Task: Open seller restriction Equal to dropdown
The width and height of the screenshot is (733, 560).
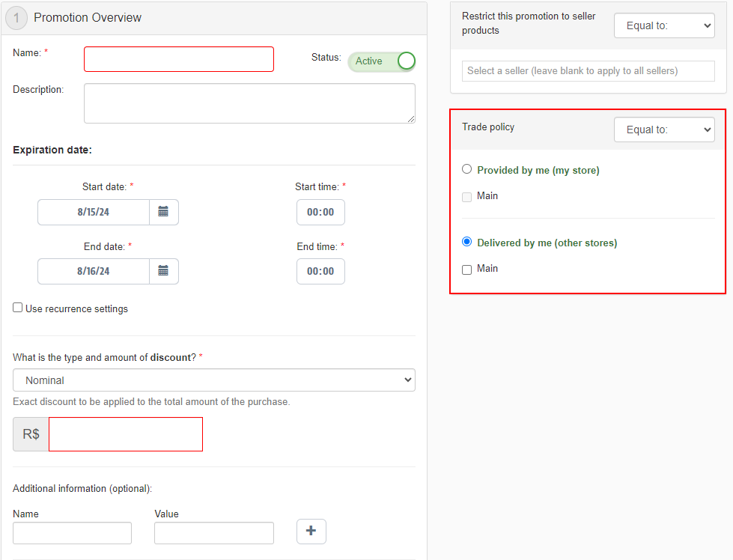Action: [664, 25]
